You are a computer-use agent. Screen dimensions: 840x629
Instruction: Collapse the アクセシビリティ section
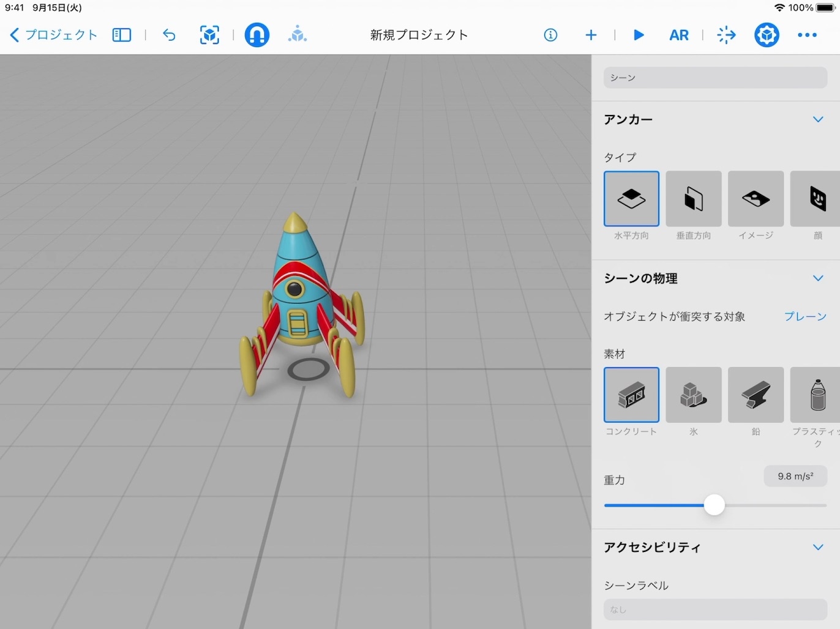click(818, 547)
